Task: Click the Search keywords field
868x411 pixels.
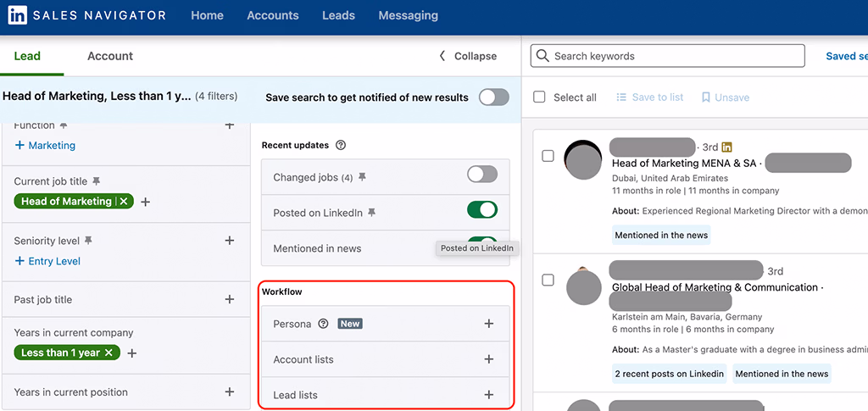Action: pos(667,56)
